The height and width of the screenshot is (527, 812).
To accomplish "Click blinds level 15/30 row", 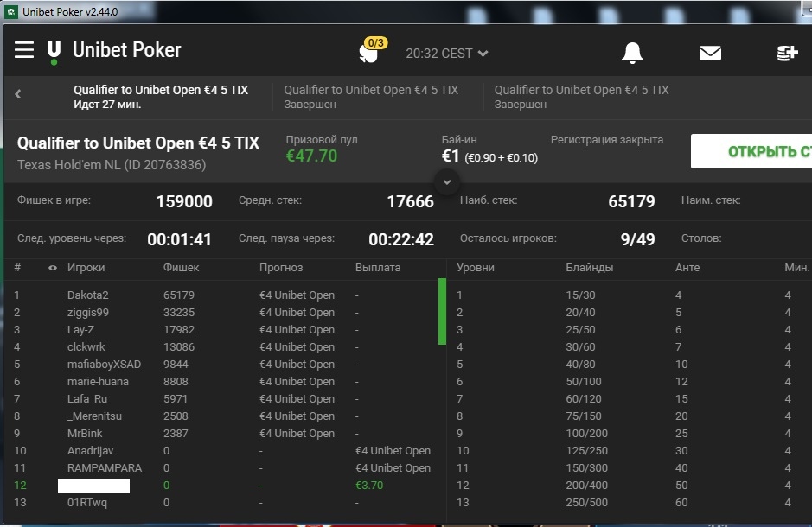I will point(630,295).
